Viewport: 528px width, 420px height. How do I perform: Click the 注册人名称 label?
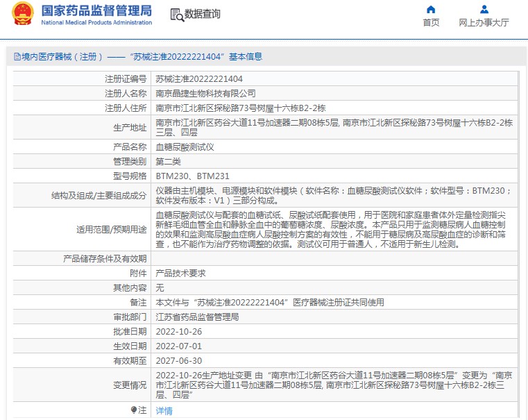126,93
